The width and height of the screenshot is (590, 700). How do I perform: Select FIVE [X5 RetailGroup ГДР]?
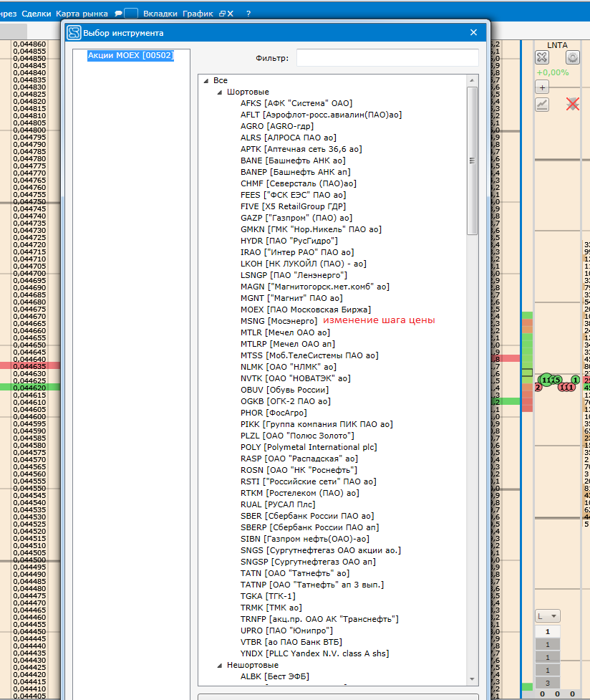coord(294,206)
